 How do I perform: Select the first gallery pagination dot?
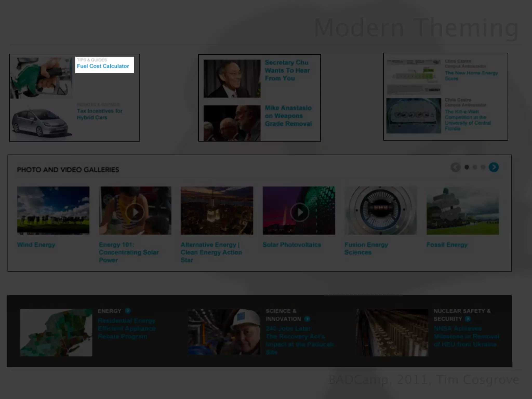467,167
